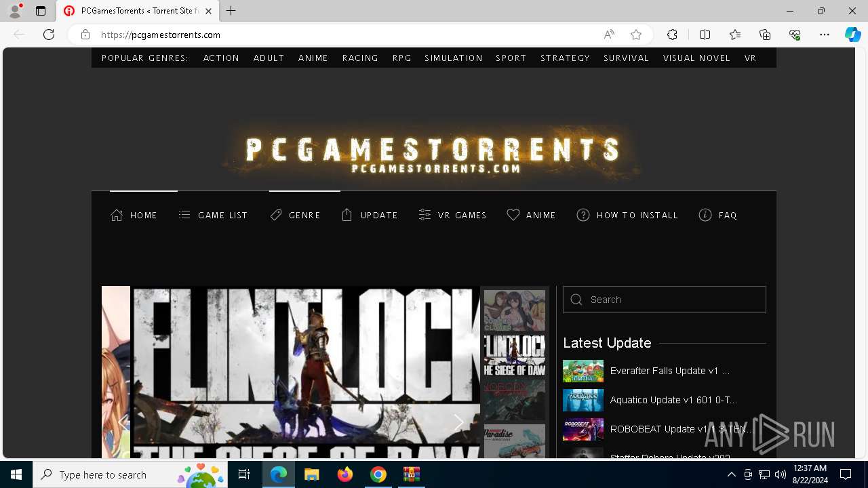Image resolution: width=868 pixels, height=488 pixels.
Task: Launch Firefox from taskbar
Action: click(345, 474)
